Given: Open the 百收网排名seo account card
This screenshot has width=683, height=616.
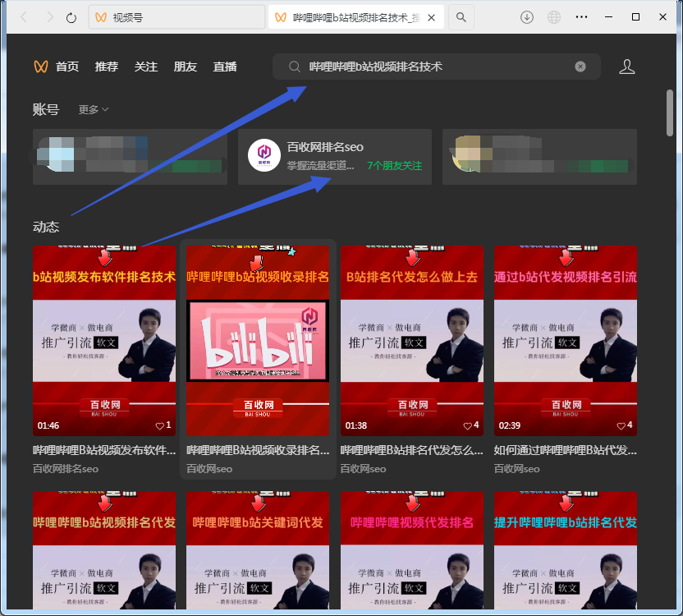Looking at the screenshot, I should 335,157.
